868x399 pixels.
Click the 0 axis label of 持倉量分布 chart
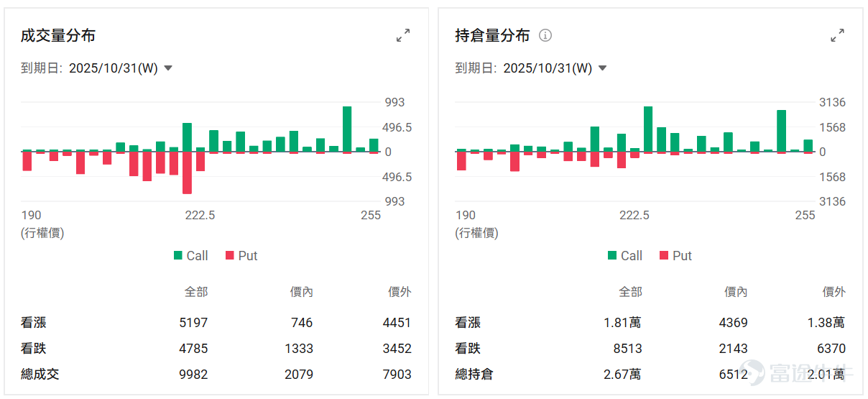[822, 152]
